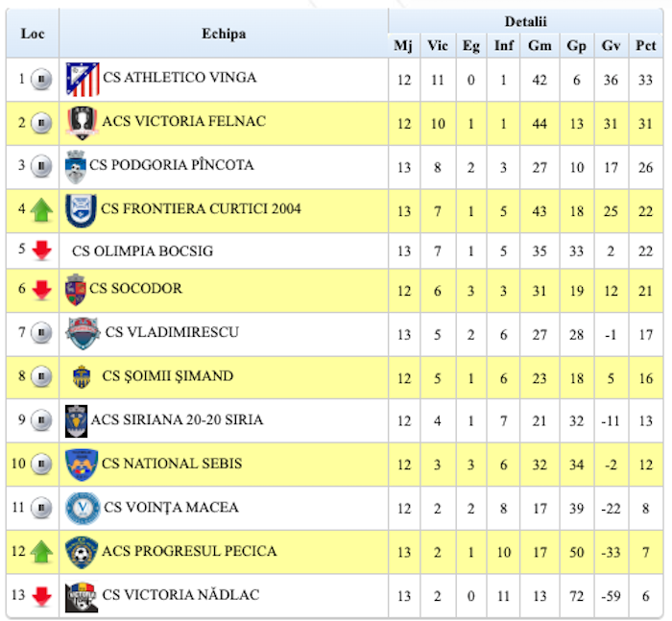Click the CS National Sebis team crest
Image resolution: width=672 pixels, height=621 pixels.
[x=82, y=465]
